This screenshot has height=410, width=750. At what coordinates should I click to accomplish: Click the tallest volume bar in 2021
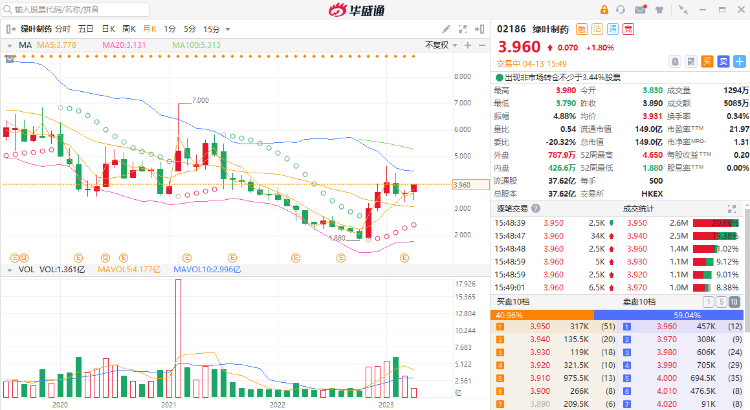coord(178,338)
